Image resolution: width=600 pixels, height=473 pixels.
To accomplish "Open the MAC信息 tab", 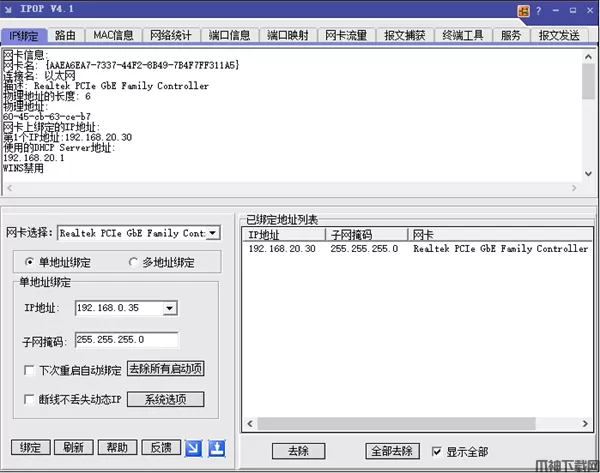I will click(113, 36).
